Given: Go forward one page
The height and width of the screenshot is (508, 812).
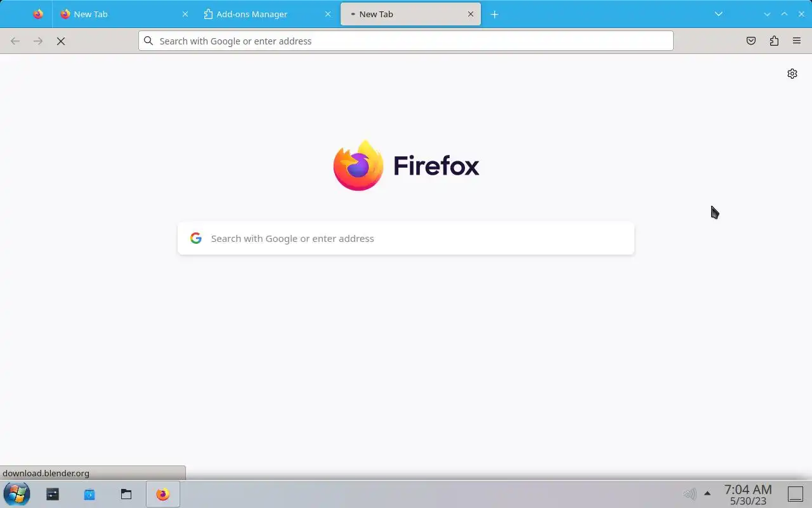Looking at the screenshot, I should pyautogui.click(x=38, y=41).
